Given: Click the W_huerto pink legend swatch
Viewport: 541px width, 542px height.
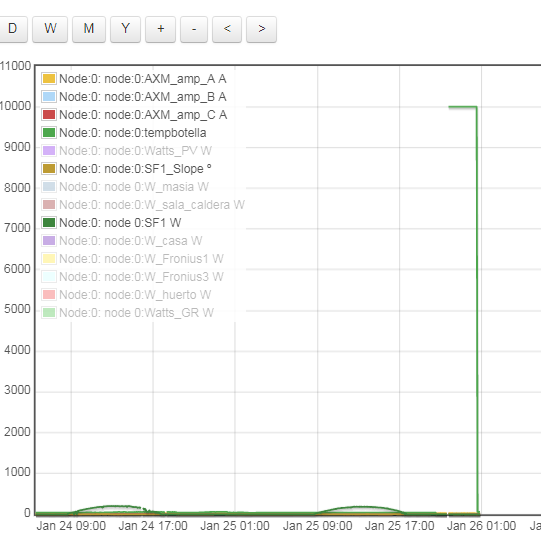Looking at the screenshot, I should click(x=49, y=295).
